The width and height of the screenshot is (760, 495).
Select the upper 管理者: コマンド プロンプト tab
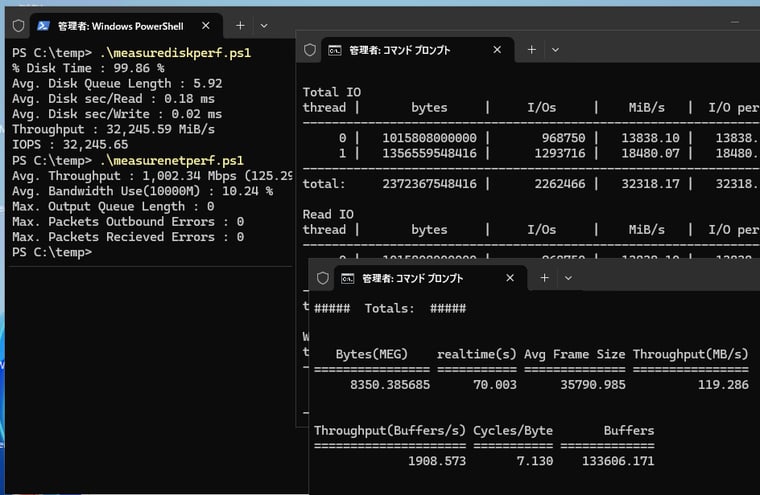tap(417, 50)
